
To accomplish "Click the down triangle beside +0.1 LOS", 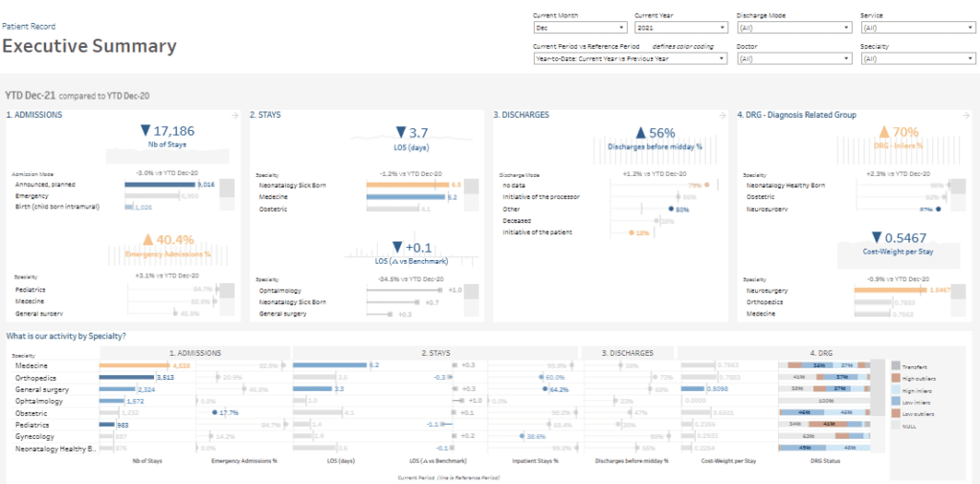I will click(x=397, y=247).
